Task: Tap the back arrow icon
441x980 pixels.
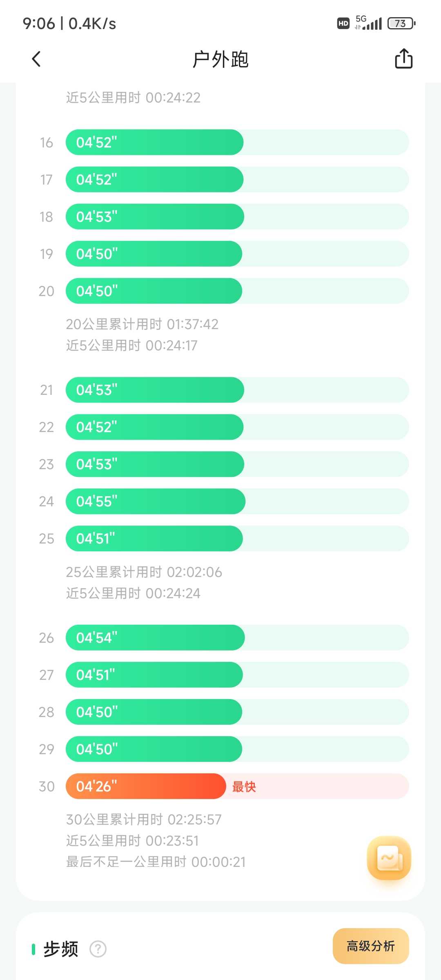Action: pos(36,59)
